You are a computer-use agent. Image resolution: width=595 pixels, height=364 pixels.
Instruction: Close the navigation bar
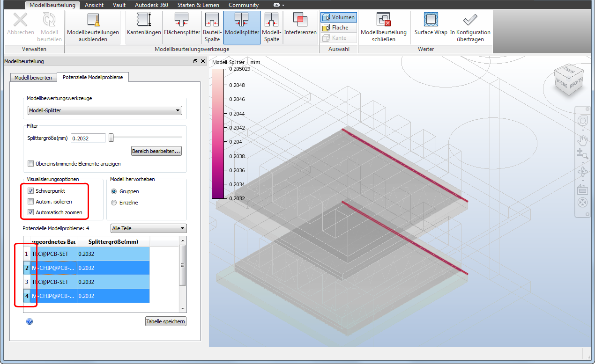tap(588, 109)
